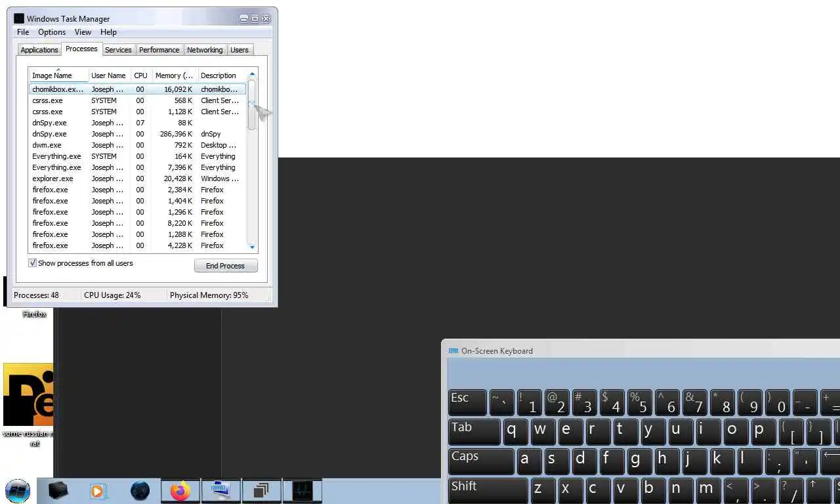This screenshot has height=504, width=840.
Task: Select the On-Screen Keyboard taskbar button
Action: coord(220,490)
